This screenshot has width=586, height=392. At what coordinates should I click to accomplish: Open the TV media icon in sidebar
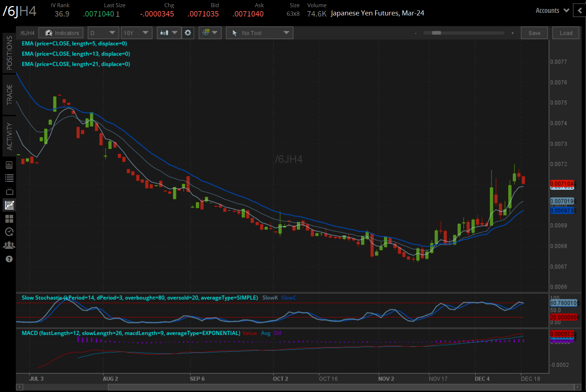(9, 191)
